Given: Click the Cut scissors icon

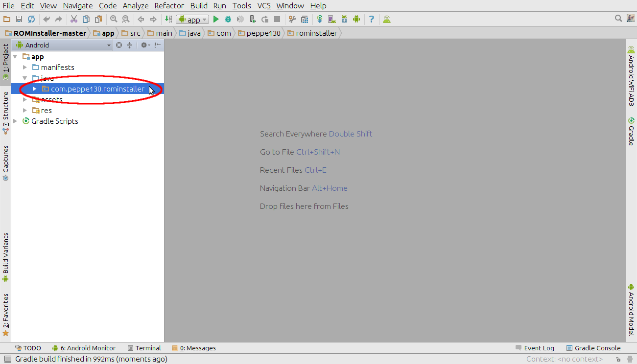Looking at the screenshot, I should pyautogui.click(x=74, y=20).
